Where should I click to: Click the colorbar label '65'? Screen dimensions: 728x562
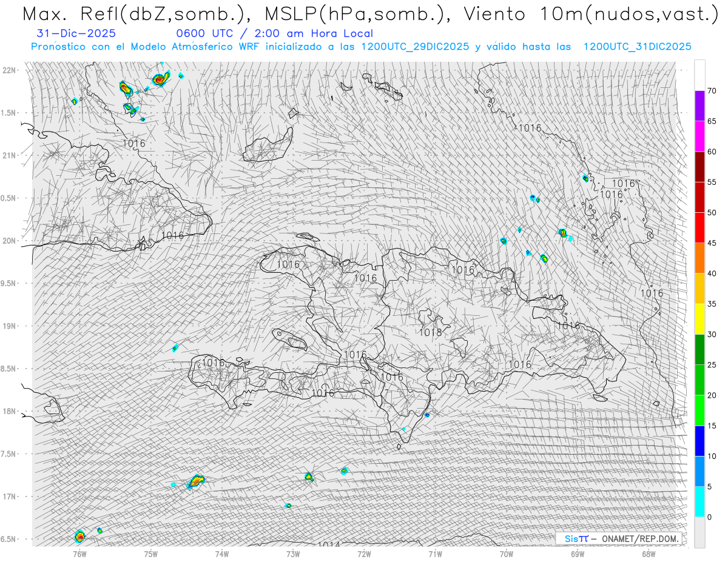[x=712, y=121]
